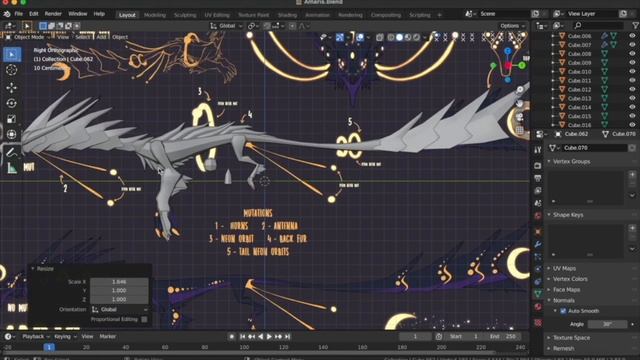Click the Y axis on navigation gizmo
This screenshot has width=640, height=360.
click(x=522, y=65)
